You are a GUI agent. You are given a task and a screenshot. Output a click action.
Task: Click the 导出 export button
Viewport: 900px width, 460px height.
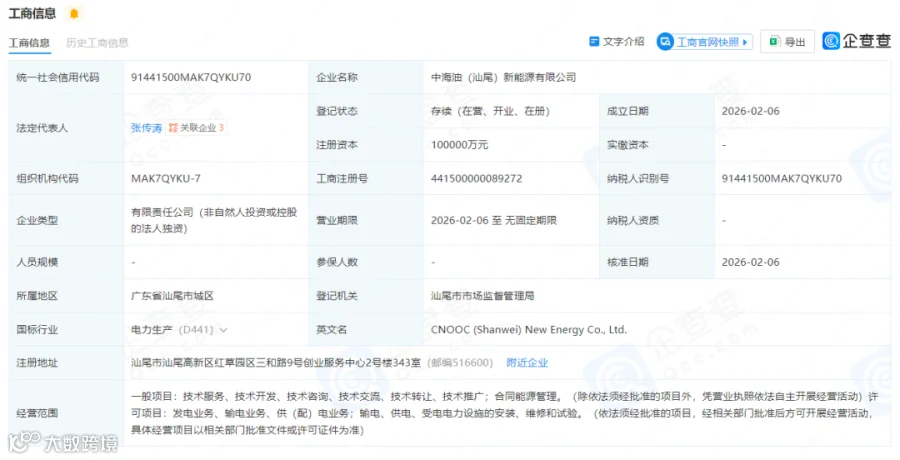tap(788, 41)
